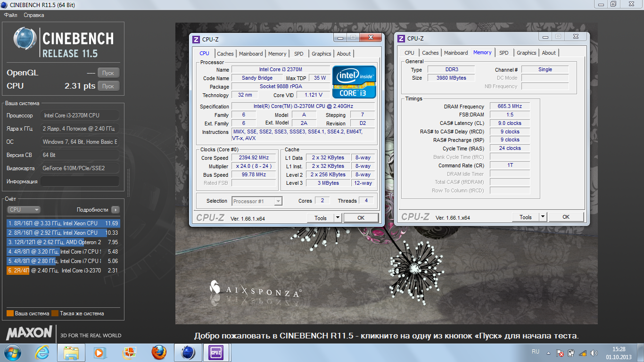Screen dimensions: 644x362
Task: Click the Channel # value Single
Action: (x=545, y=70)
